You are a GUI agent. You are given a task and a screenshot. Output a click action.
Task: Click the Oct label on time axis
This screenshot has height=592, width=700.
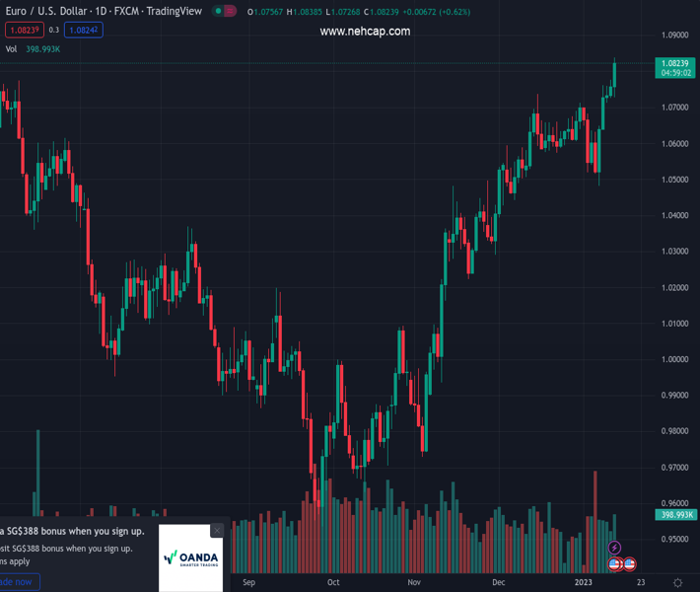pos(333,582)
